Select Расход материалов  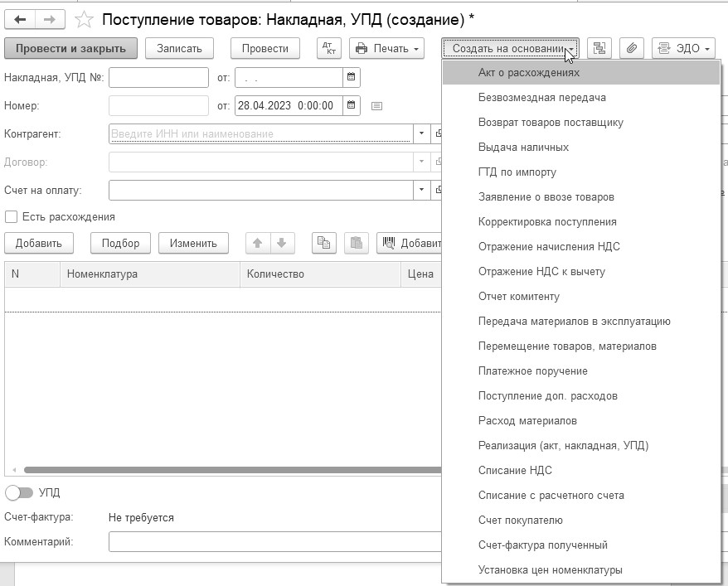point(580,420)
